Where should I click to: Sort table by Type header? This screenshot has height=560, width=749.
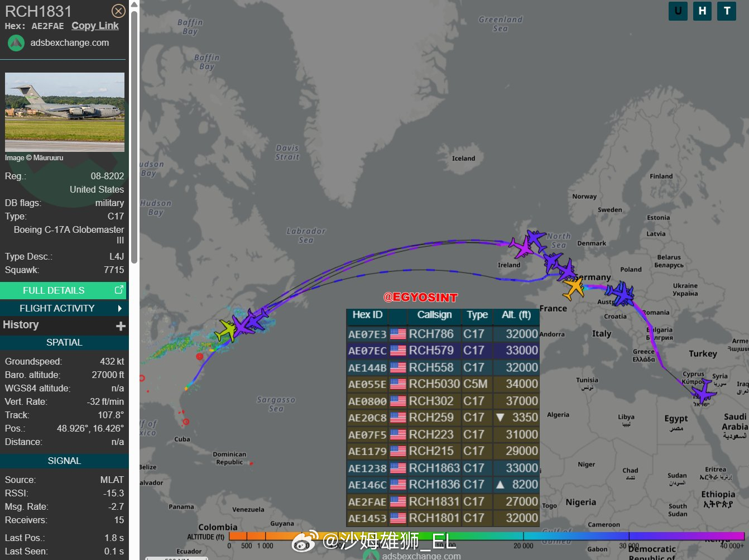pyautogui.click(x=477, y=315)
